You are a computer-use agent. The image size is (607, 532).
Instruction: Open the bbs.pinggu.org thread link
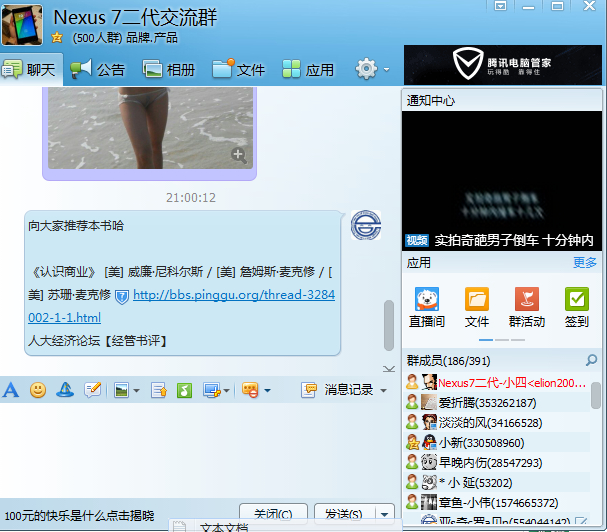234,295
